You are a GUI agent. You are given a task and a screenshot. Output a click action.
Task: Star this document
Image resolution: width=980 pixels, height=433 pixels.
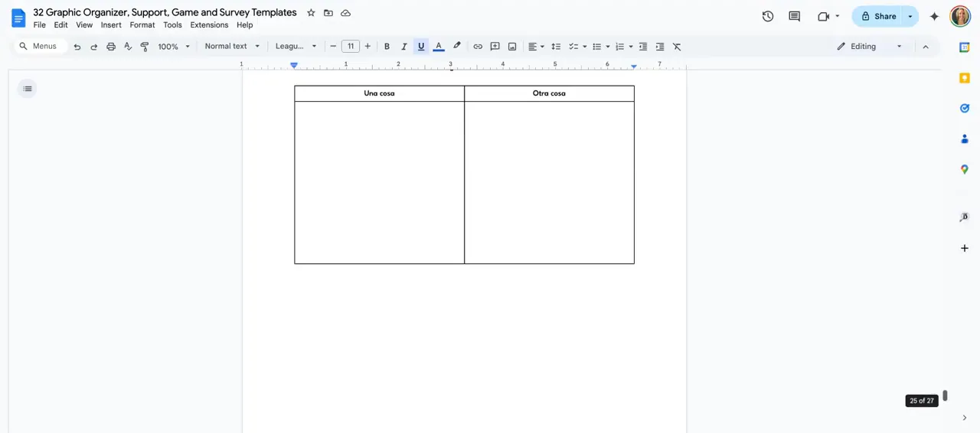(311, 13)
